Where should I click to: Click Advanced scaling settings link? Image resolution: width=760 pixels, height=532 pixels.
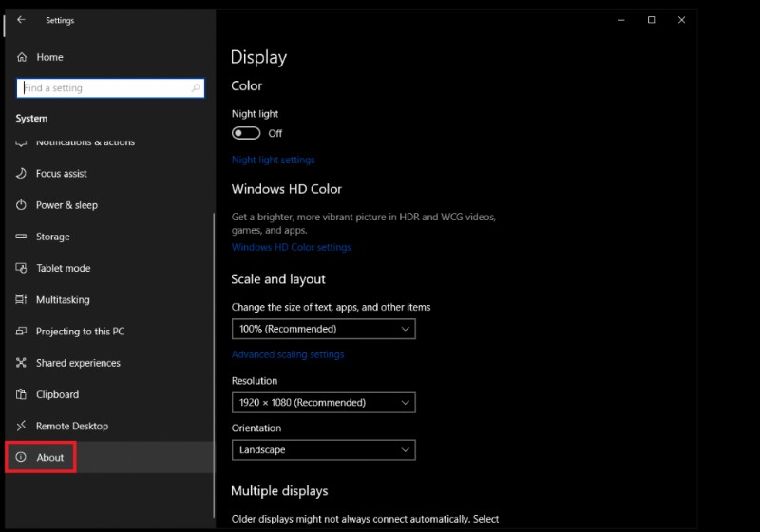(288, 354)
